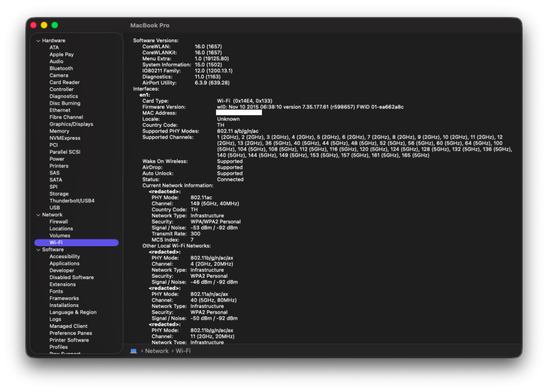Open Firewall under Network

59,221
